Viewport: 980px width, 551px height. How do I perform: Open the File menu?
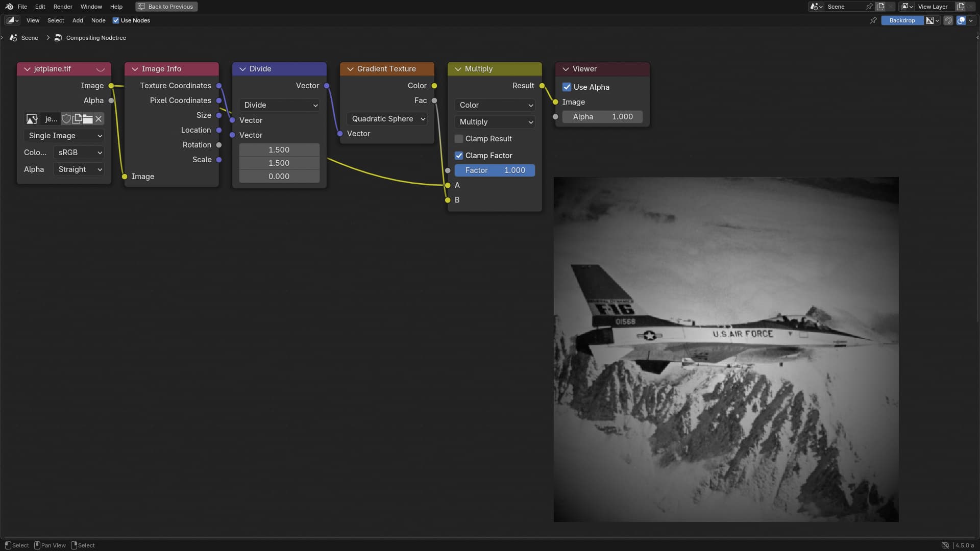[22, 7]
